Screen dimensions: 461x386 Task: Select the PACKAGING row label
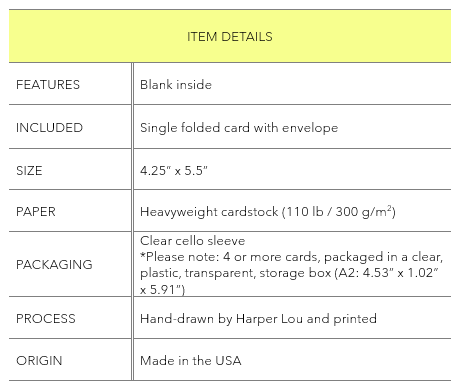pos(54,264)
